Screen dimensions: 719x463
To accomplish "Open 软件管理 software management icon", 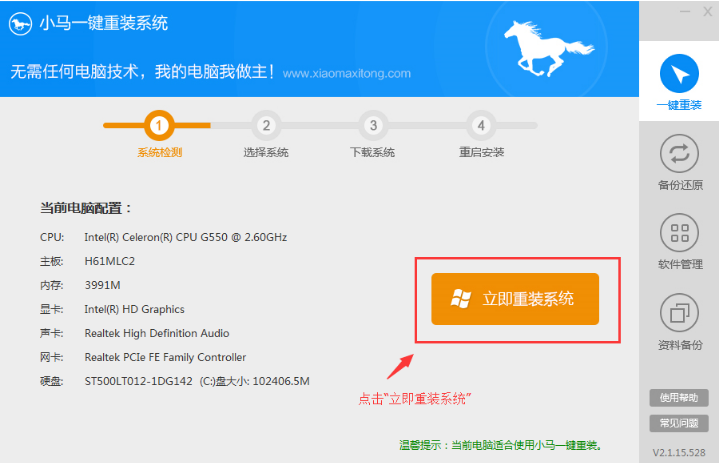I will coord(679,233).
